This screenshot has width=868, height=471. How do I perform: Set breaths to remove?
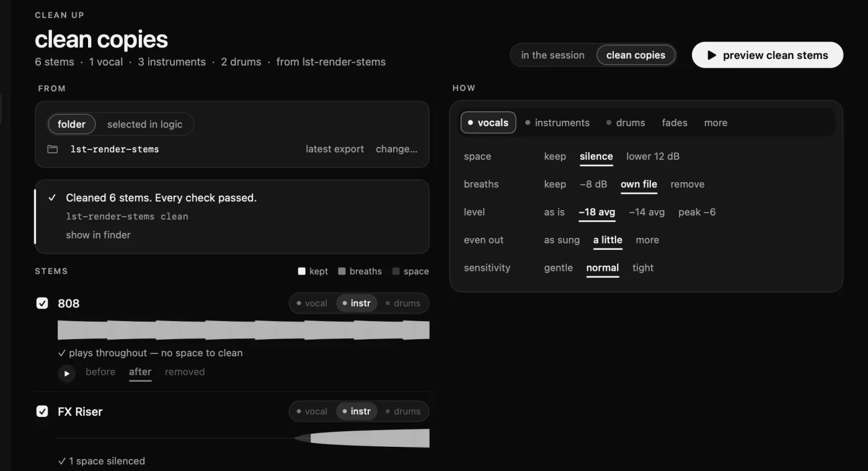click(x=688, y=184)
